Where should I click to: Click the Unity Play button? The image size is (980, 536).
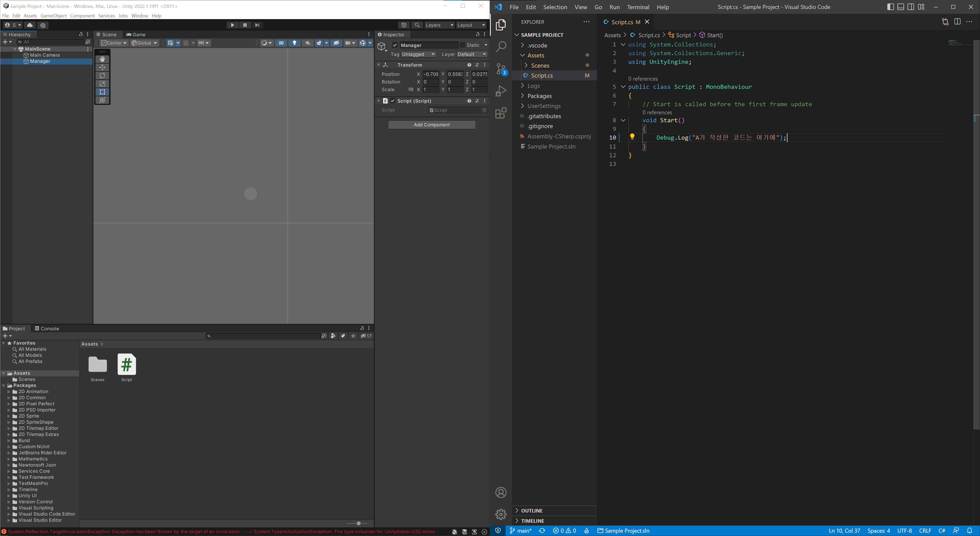point(232,25)
